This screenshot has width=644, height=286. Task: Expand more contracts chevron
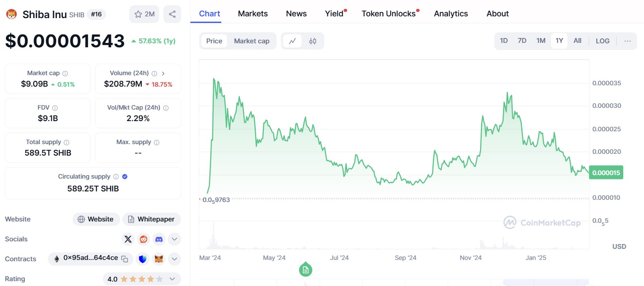pos(174,259)
